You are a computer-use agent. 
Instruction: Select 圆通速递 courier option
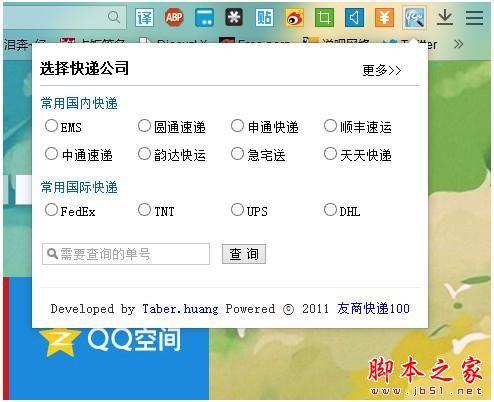coord(144,126)
